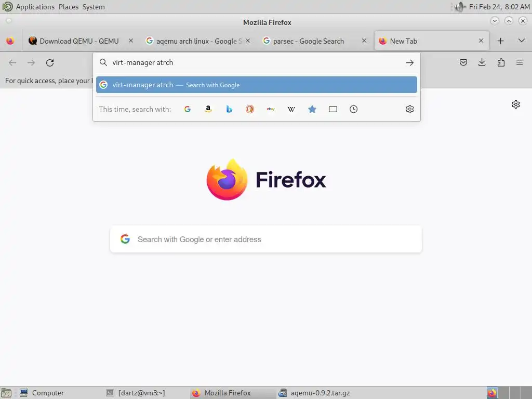Search this time with DuckDuckGo icon
The image size is (532, 399).
point(250,109)
